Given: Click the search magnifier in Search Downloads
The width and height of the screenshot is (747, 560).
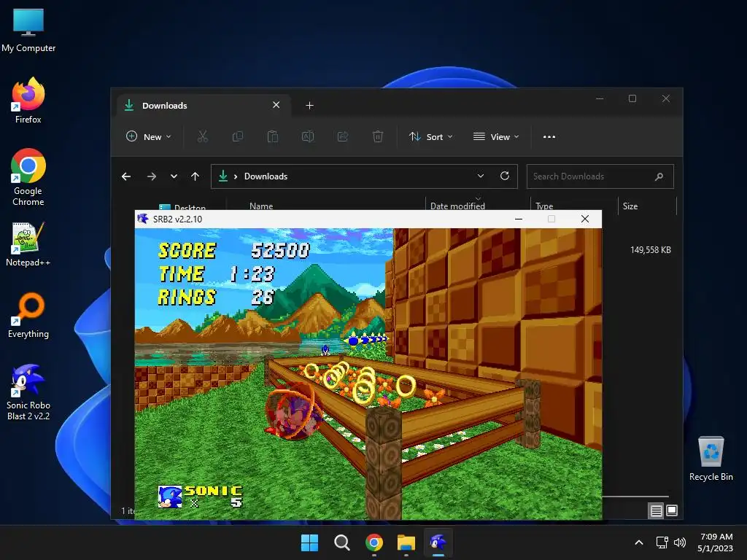Looking at the screenshot, I should [x=659, y=176].
